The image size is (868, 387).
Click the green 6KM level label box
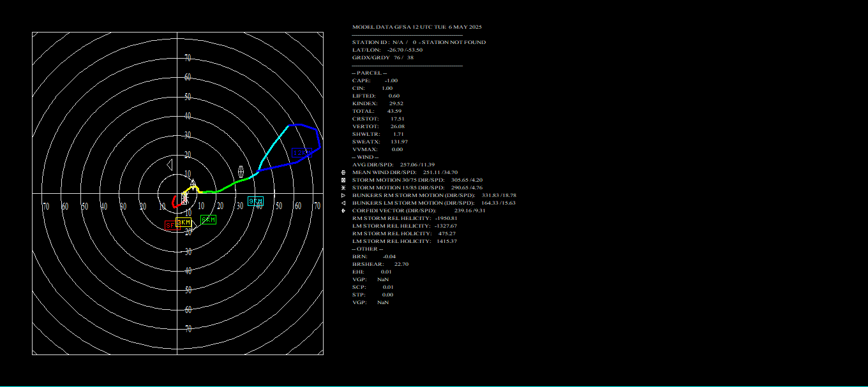click(x=208, y=219)
